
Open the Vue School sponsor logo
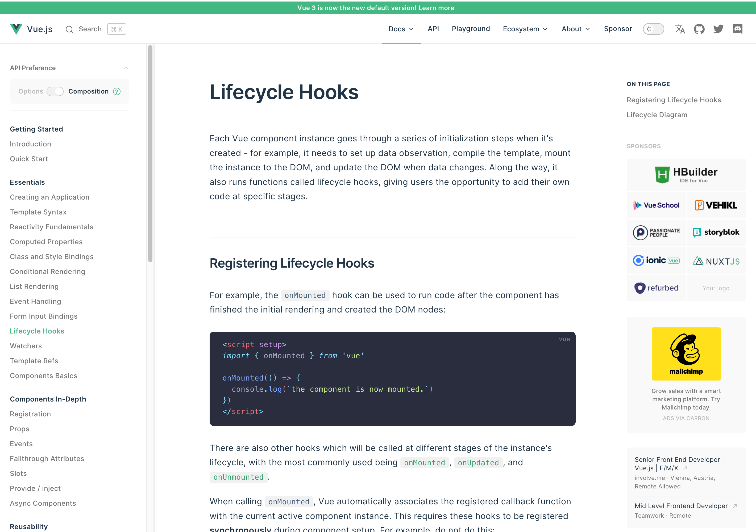[656, 205]
